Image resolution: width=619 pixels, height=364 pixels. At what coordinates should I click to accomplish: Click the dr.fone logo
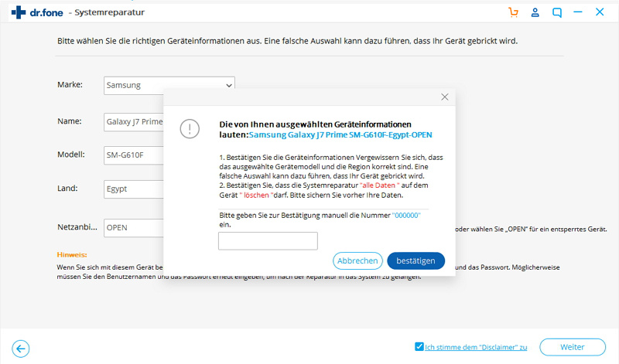pos(37,12)
